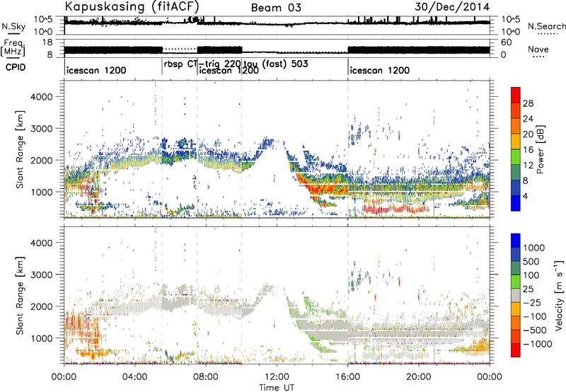Click the 'Time UT' axis label
The image size is (566, 392).
point(277,387)
